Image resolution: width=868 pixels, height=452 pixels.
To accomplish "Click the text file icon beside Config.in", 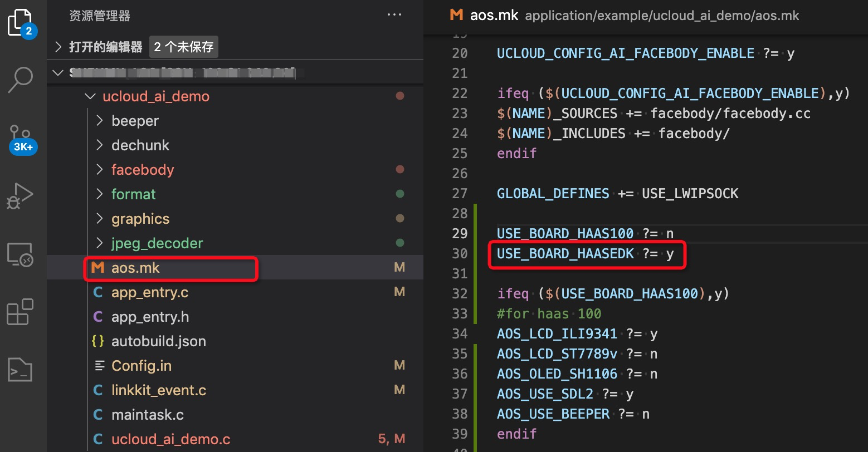I will [x=100, y=366].
